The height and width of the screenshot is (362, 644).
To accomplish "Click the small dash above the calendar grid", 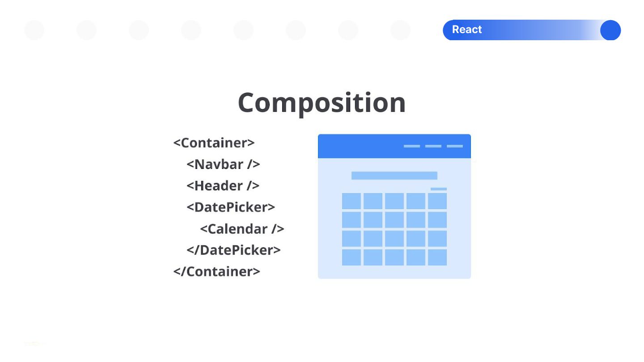I will 438,189.
